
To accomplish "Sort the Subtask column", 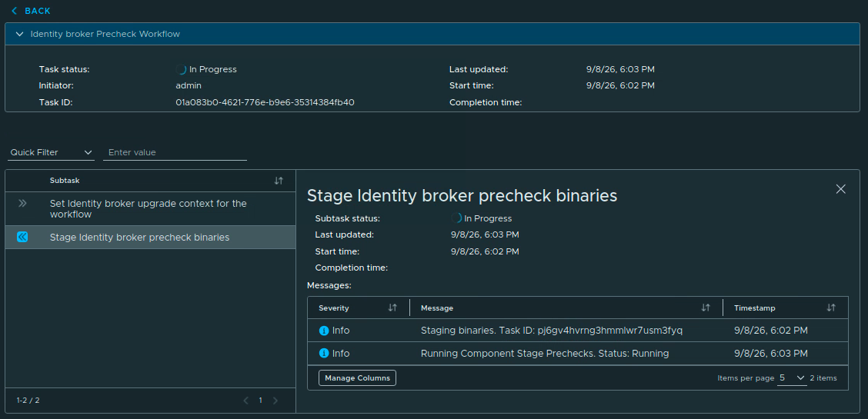I will click(x=279, y=181).
